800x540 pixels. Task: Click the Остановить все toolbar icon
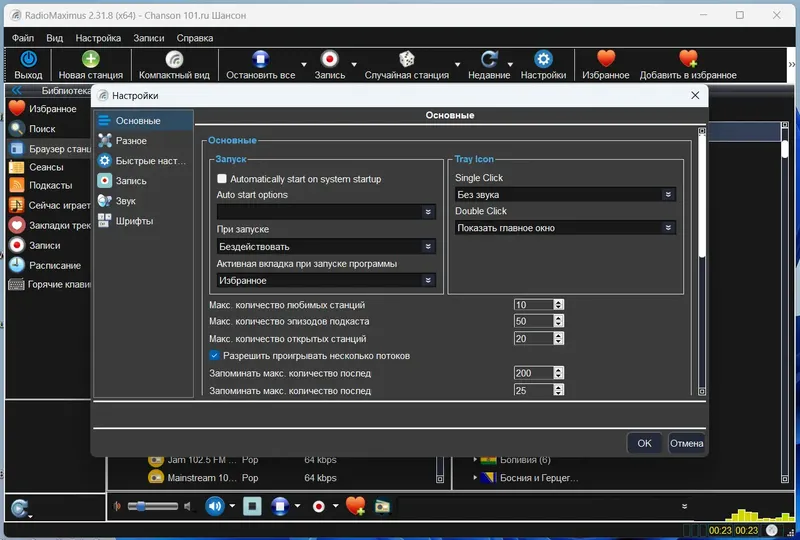[260, 59]
